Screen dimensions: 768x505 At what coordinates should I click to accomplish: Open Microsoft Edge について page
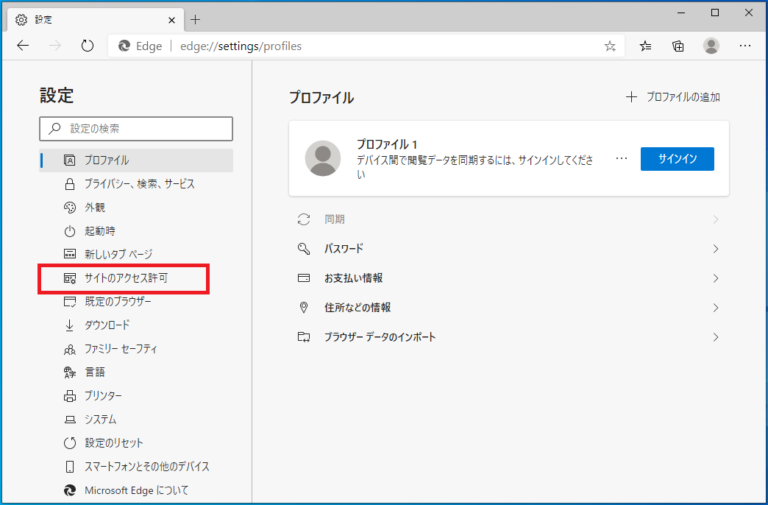136,490
